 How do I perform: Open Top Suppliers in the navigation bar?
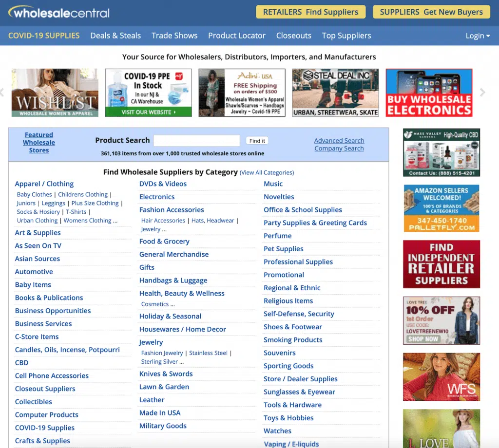346,36
